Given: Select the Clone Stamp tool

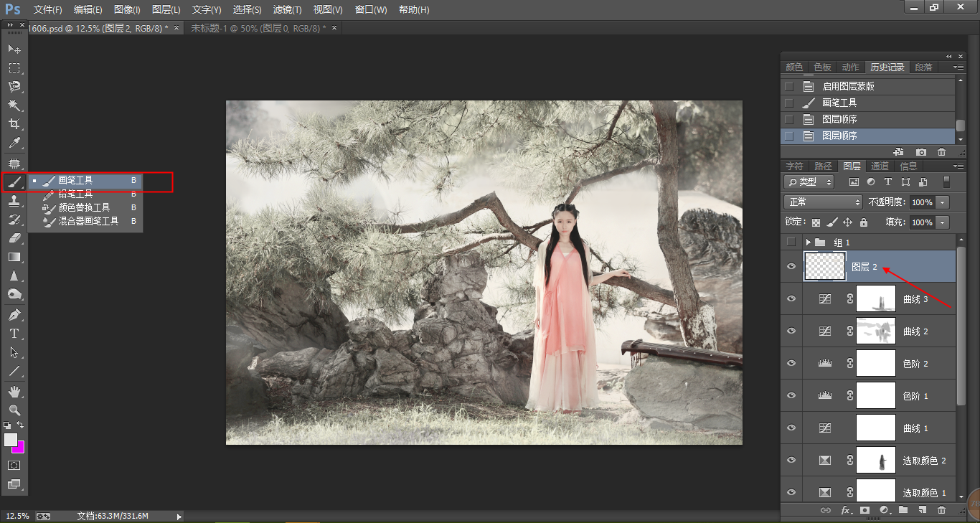Looking at the screenshot, I should click(14, 201).
